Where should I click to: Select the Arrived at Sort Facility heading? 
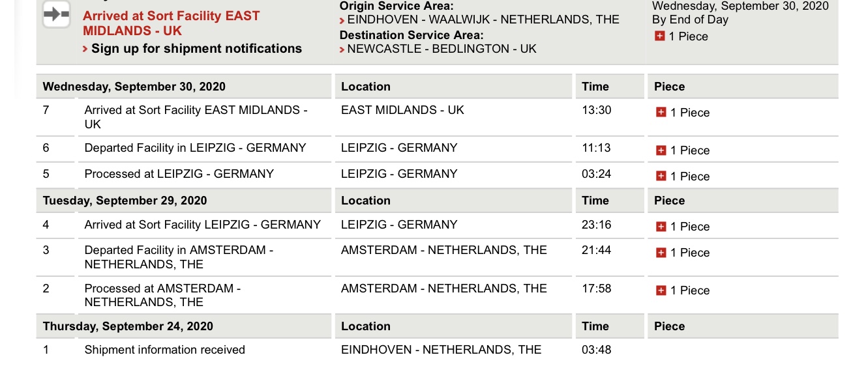pos(172,23)
